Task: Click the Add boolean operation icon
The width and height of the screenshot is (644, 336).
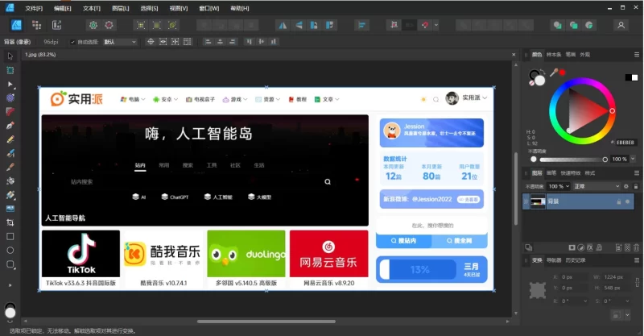Action: pyautogui.click(x=557, y=25)
